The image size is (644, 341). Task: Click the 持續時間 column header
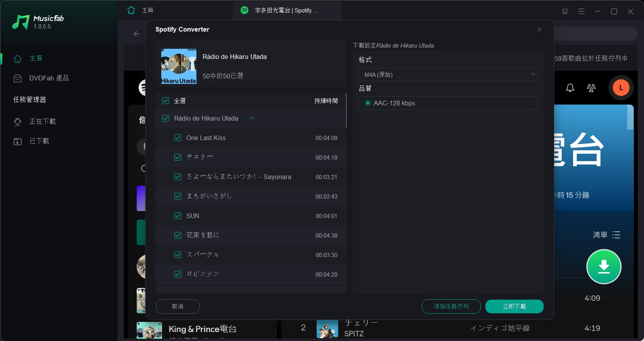point(326,101)
